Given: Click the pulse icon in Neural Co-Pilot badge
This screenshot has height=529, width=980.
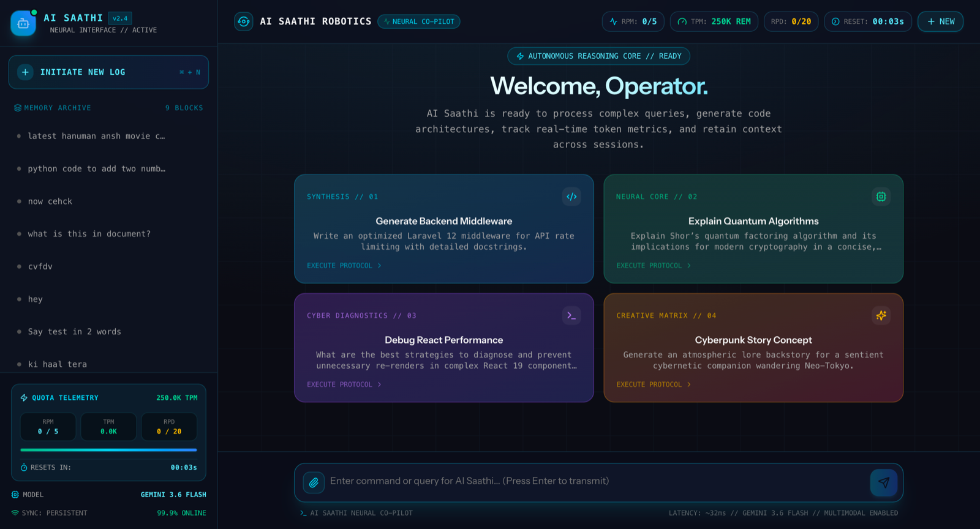Looking at the screenshot, I should pyautogui.click(x=386, y=21).
